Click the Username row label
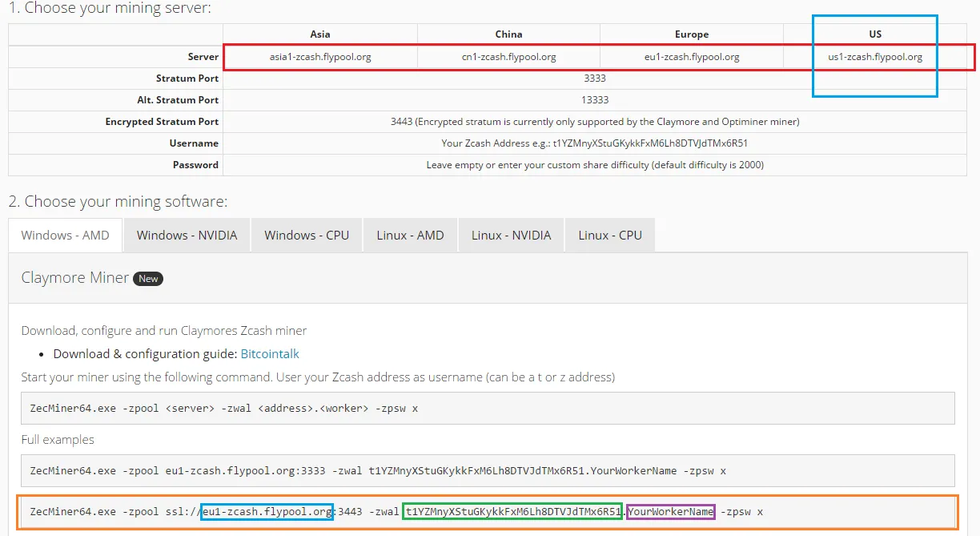The width and height of the screenshot is (980, 536). point(194,143)
